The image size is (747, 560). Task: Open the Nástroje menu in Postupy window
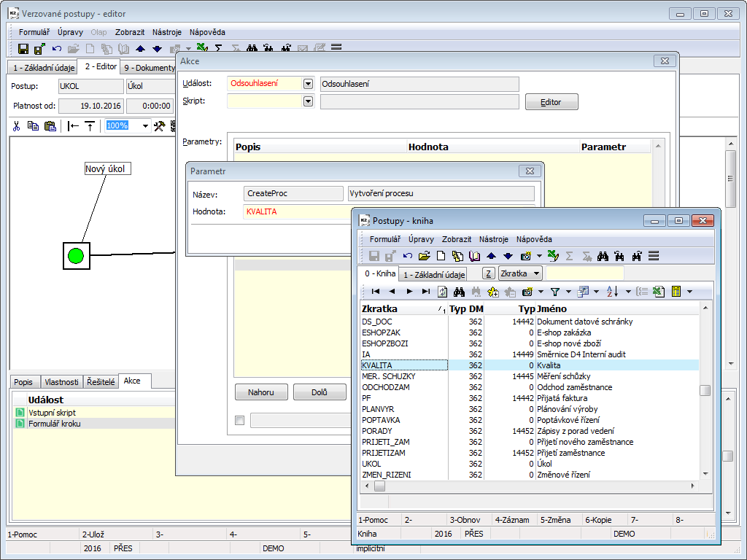coord(493,239)
